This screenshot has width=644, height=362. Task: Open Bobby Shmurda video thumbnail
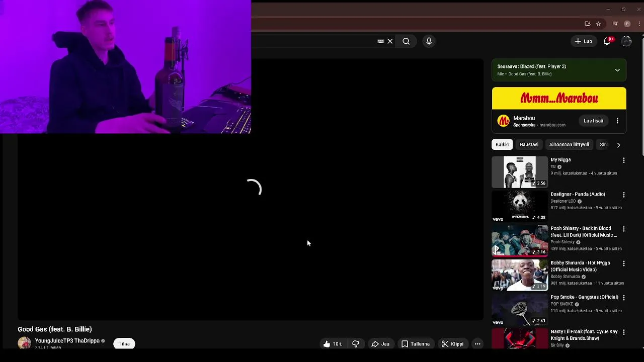coord(520,275)
